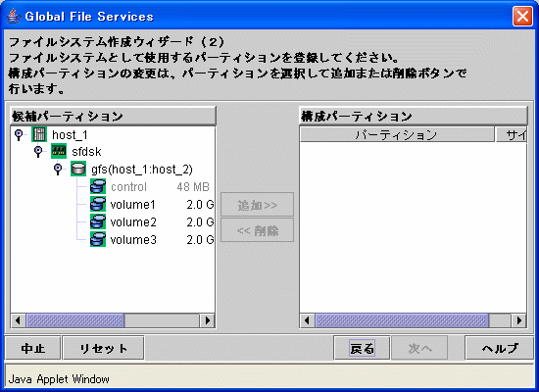Click configured partition panel's right scroll arrow
This screenshot has width=539, height=392.
pos(519,320)
